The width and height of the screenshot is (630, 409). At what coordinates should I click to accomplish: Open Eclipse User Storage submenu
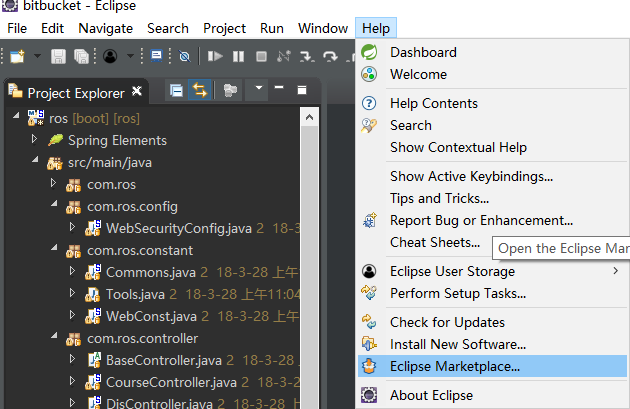pyautogui.click(x=492, y=272)
